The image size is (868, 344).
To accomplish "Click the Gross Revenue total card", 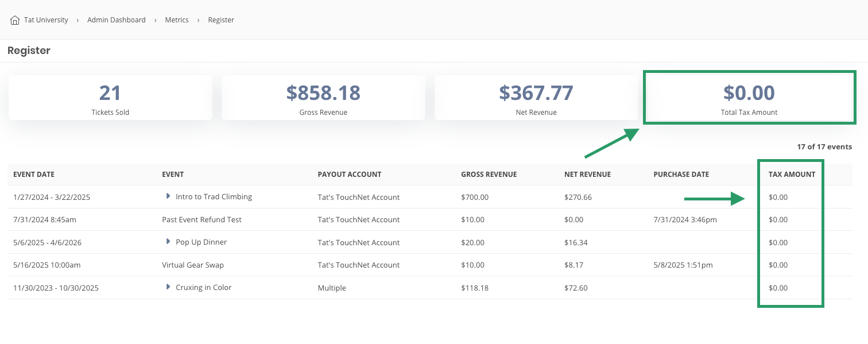I will pyautogui.click(x=323, y=97).
